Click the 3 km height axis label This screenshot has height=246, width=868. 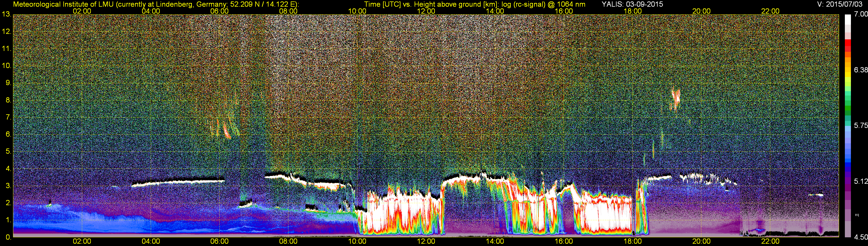[8, 186]
